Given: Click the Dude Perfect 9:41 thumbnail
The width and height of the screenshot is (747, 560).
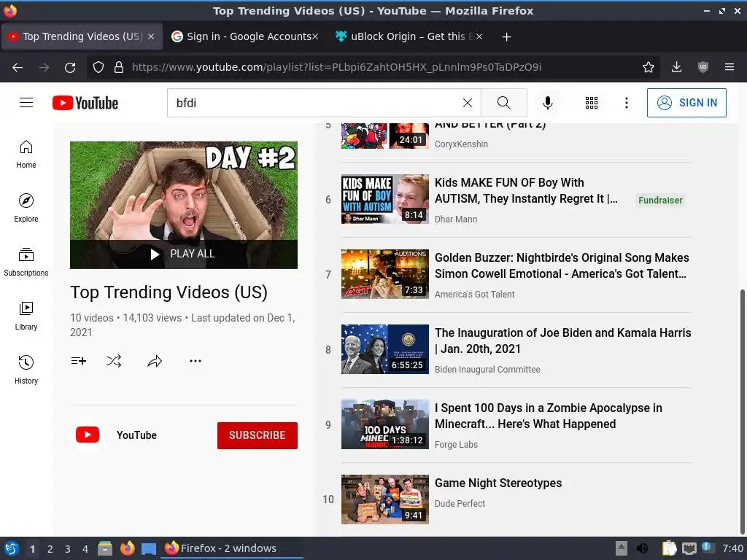Looking at the screenshot, I should coord(385,499).
